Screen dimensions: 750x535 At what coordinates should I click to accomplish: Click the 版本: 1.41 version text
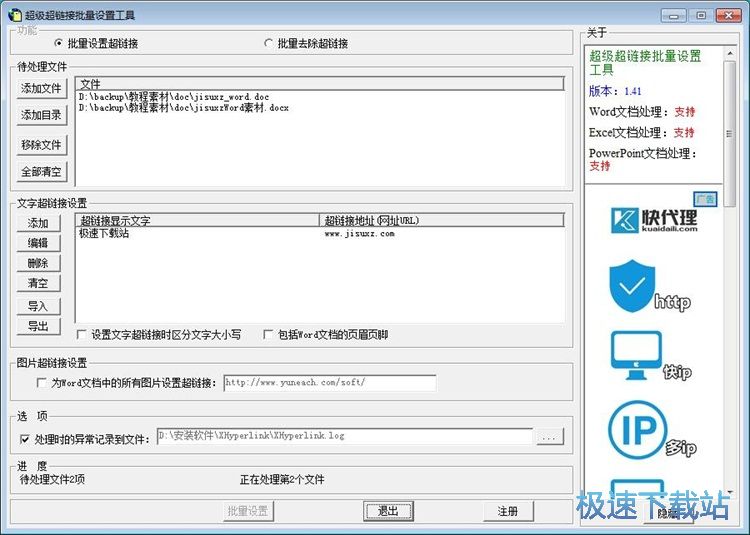[615, 91]
